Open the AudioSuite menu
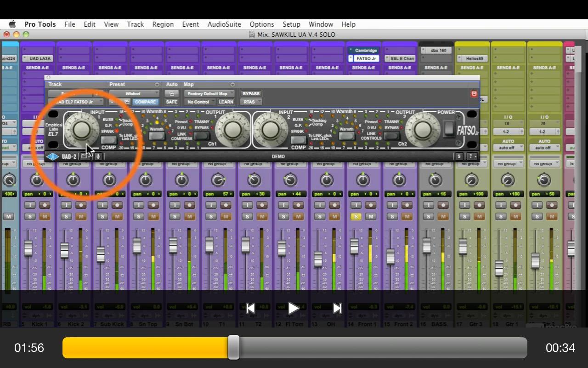 (224, 24)
